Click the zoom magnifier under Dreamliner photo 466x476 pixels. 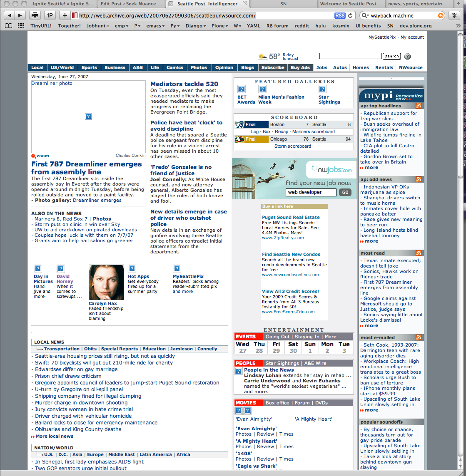34,156
